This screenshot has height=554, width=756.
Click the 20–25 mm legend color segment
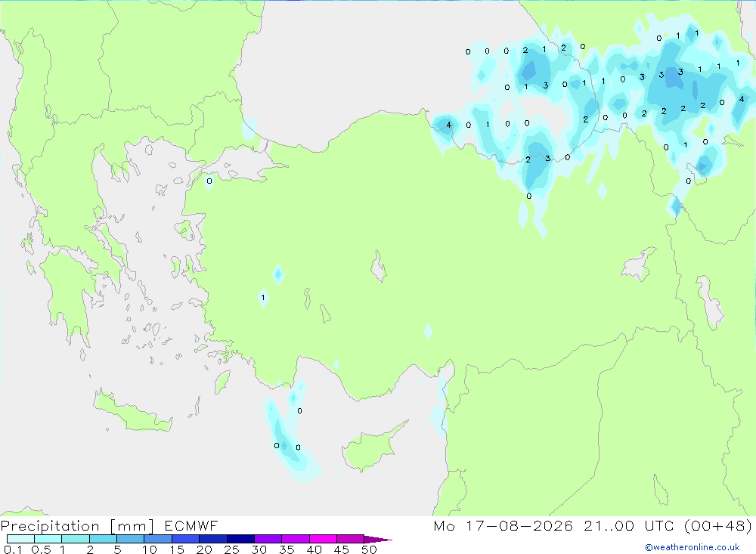click(x=212, y=539)
